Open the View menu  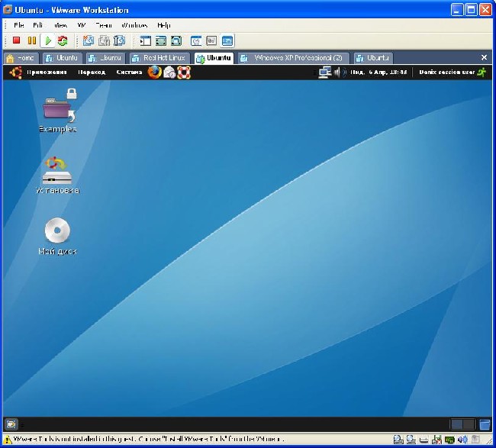click(x=60, y=25)
